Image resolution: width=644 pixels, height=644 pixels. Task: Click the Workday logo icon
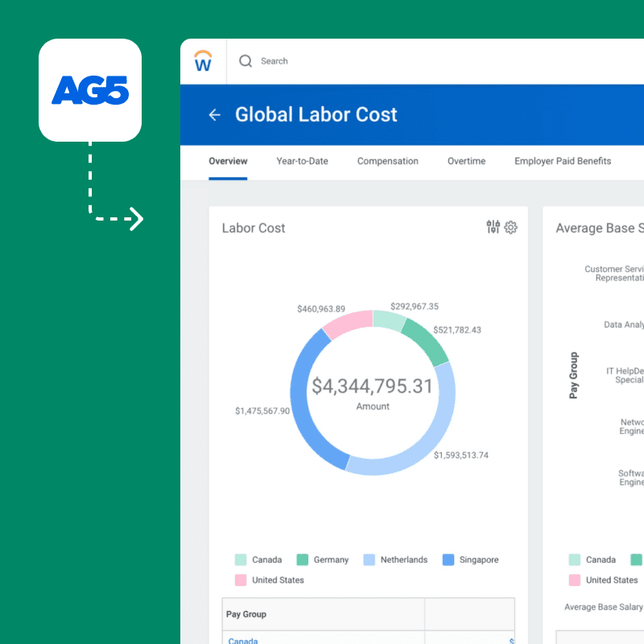204,61
